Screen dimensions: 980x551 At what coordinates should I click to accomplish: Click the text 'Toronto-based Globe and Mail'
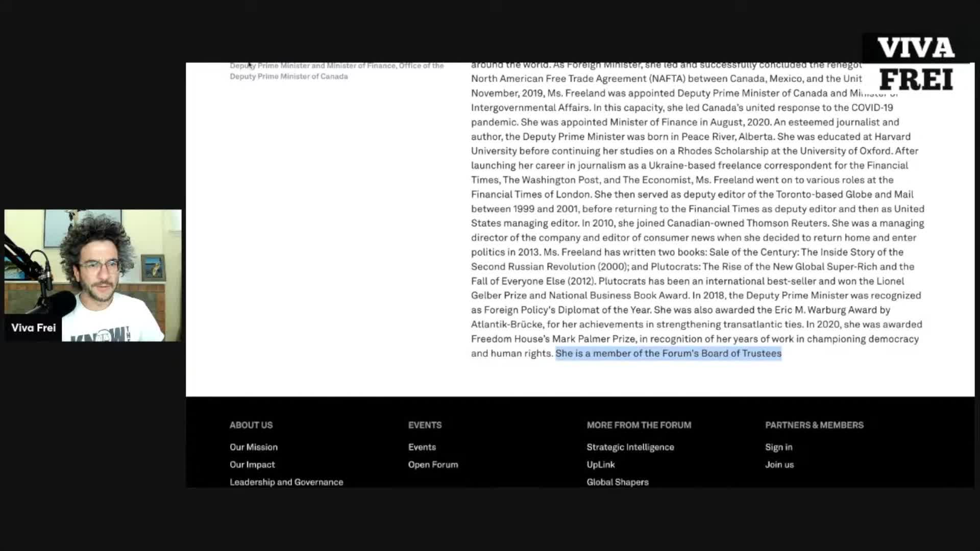pyautogui.click(x=845, y=194)
